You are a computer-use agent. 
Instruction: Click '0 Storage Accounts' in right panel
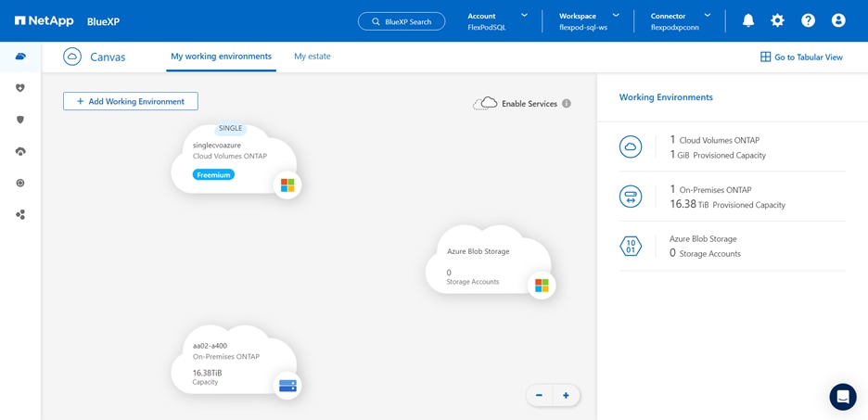(x=705, y=254)
